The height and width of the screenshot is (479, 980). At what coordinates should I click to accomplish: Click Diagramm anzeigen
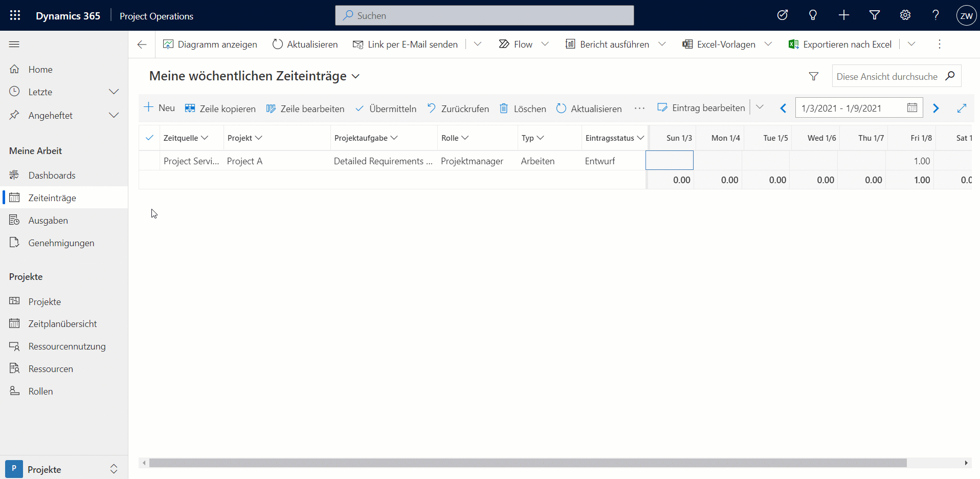(210, 45)
